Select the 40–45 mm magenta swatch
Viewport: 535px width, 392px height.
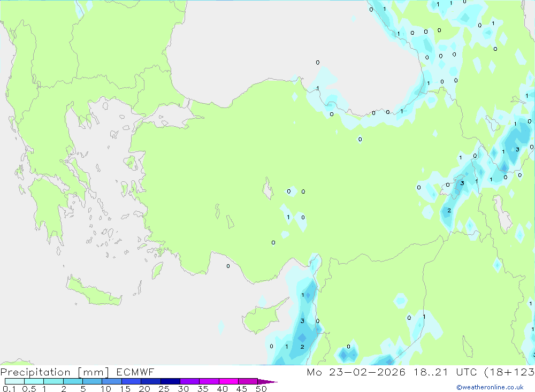click(x=228, y=381)
